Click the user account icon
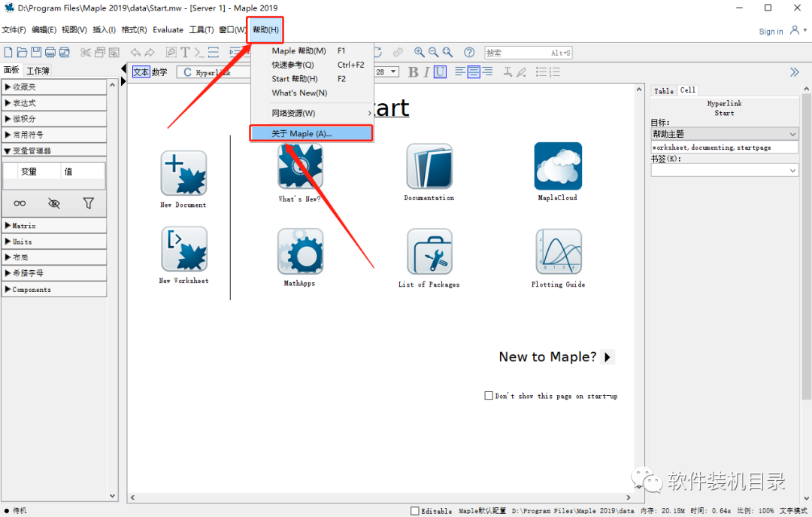The width and height of the screenshot is (812, 517). (795, 31)
